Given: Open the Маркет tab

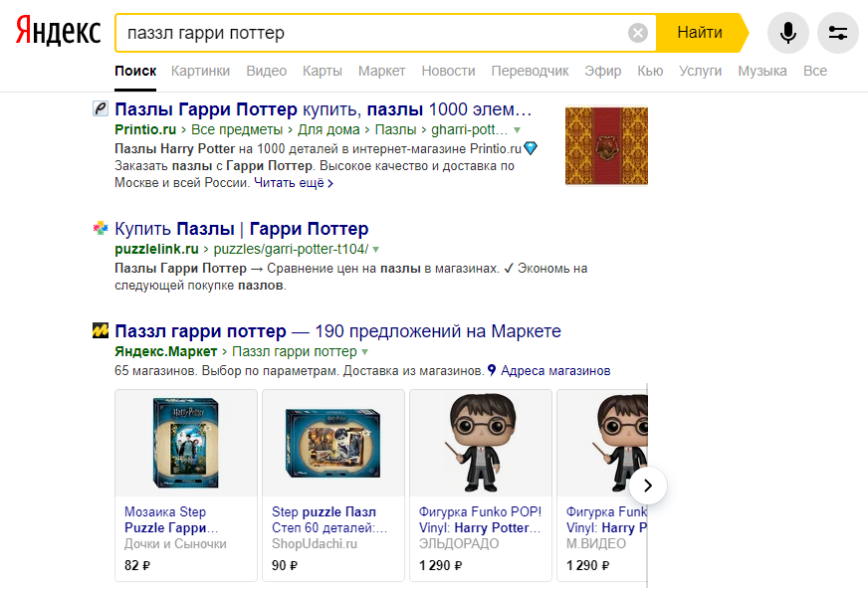Looking at the screenshot, I should pos(382,71).
